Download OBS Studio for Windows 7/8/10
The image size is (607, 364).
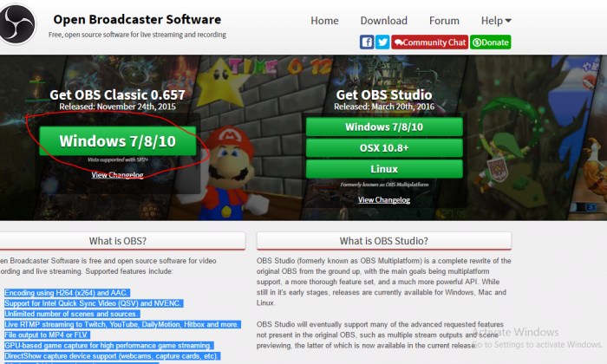pos(384,127)
